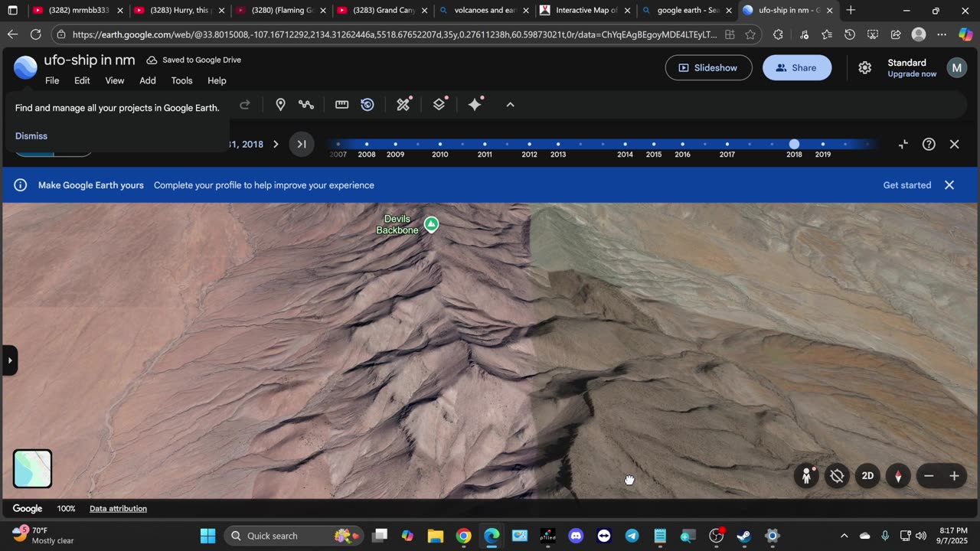Open a new browser tab
Viewport: 980px width, 551px height.
point(851,11)
